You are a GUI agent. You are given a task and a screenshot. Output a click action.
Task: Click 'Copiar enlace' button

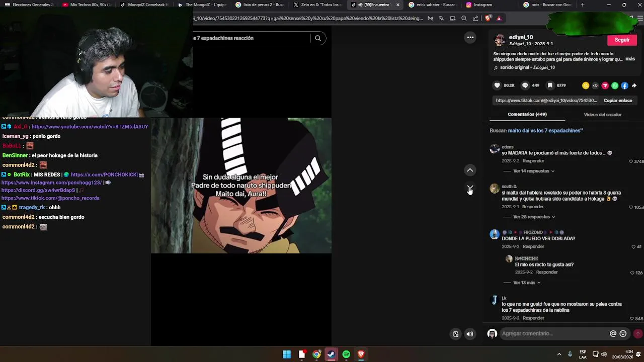point(618,101)
